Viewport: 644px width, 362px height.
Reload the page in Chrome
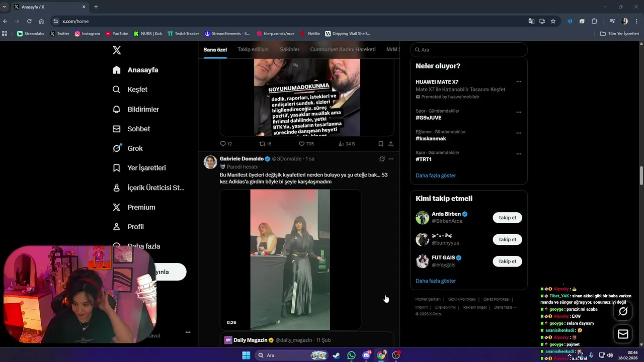pyautogui.click(x=29, y=21)
